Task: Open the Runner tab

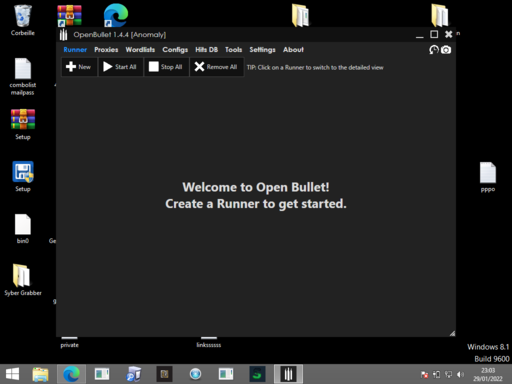Action: click(x=75, y=50)
